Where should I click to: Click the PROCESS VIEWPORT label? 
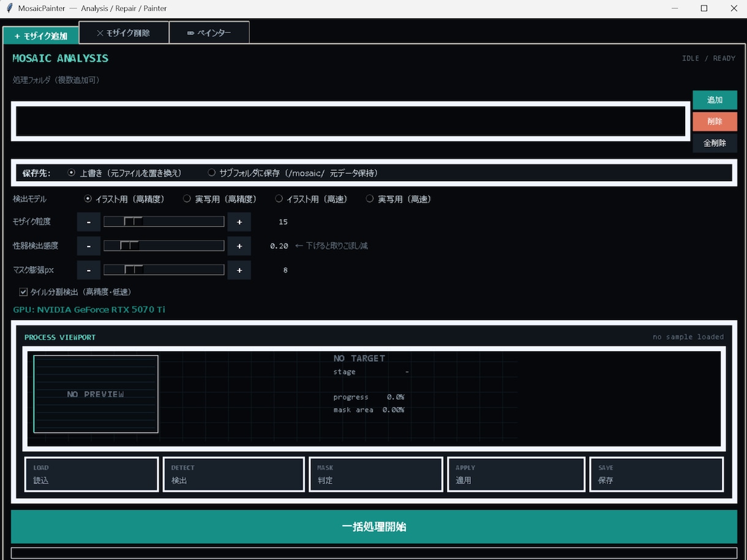point(60,337)
